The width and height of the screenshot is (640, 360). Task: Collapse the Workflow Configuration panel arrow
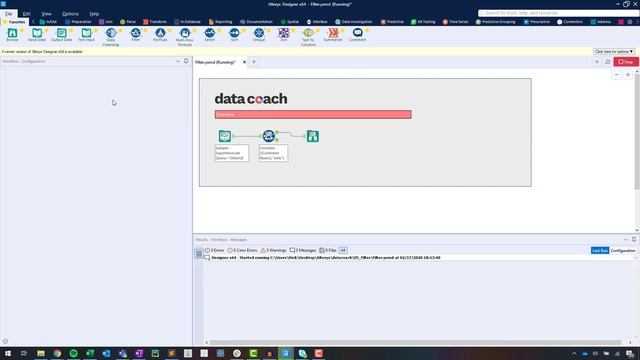pos(178,61)
